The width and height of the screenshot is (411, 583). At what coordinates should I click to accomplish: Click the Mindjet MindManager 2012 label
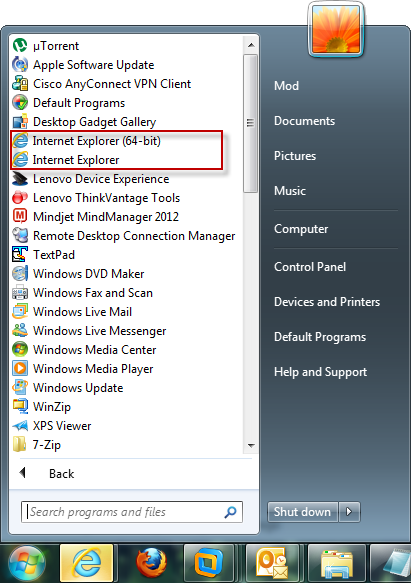106,217
